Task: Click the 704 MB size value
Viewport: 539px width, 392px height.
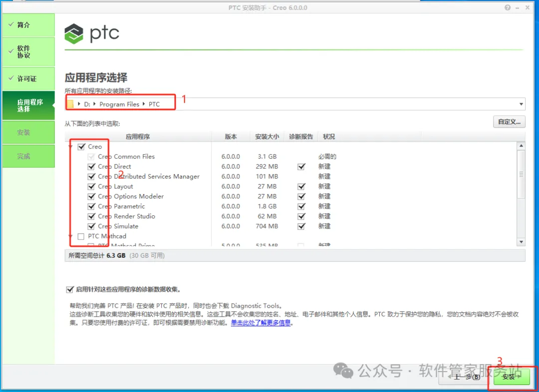Action: [x=267, y=226]
